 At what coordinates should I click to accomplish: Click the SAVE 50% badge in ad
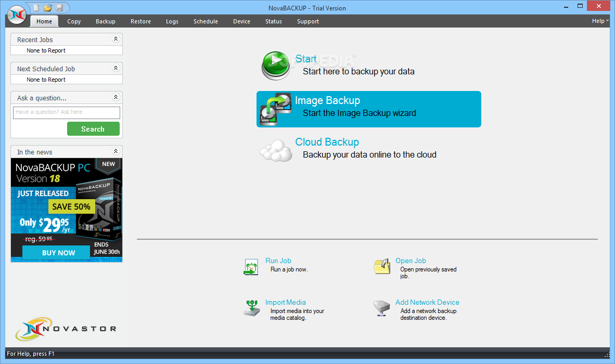[x=71, y=206]
